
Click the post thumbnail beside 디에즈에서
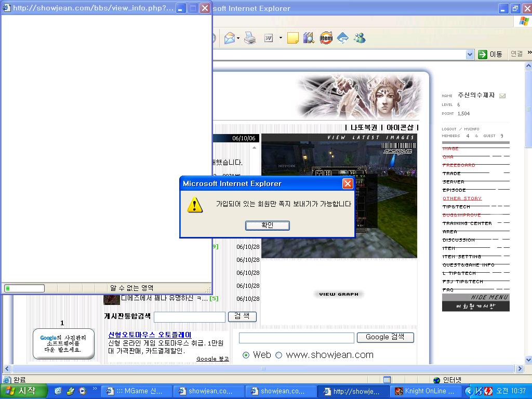pos(111,300)
